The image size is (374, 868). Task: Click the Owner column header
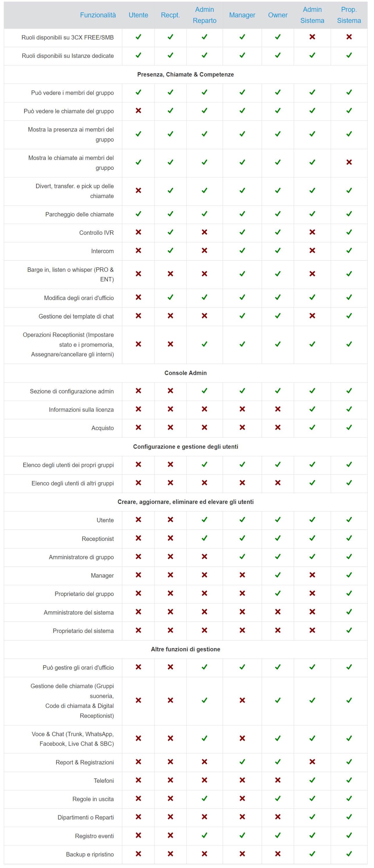(278, 15)
